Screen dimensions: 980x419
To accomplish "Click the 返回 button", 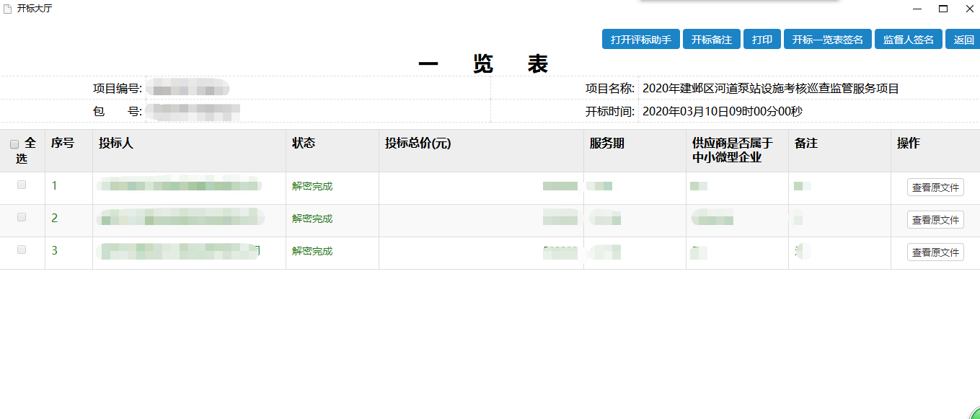I will (963, 40).
